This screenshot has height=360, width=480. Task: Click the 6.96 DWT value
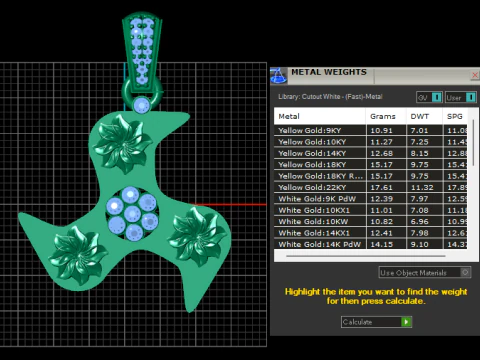[419, 222]
